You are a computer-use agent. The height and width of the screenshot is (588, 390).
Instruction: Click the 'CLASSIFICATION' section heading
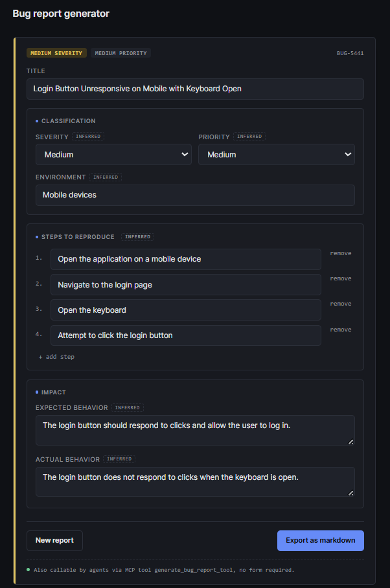(68, 120)
